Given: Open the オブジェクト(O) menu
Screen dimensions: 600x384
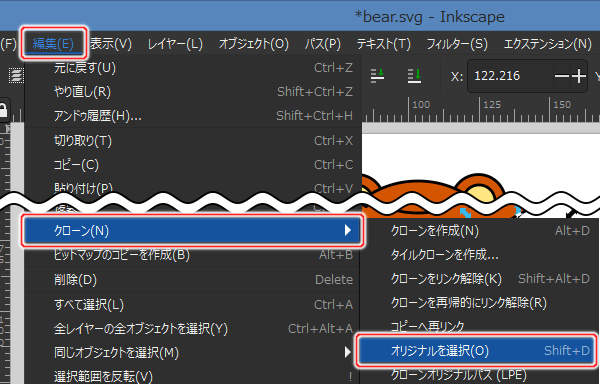Looking at the screenshot, I should [253, 44].
